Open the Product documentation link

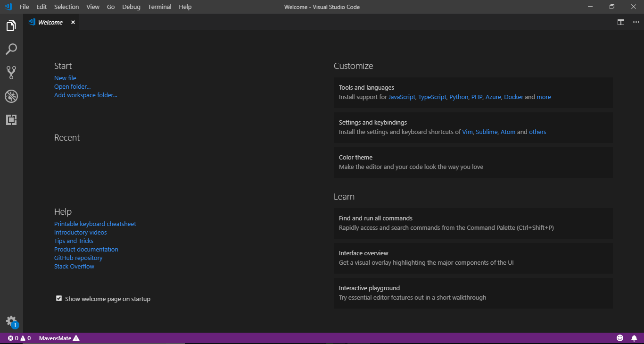(86, 249)
